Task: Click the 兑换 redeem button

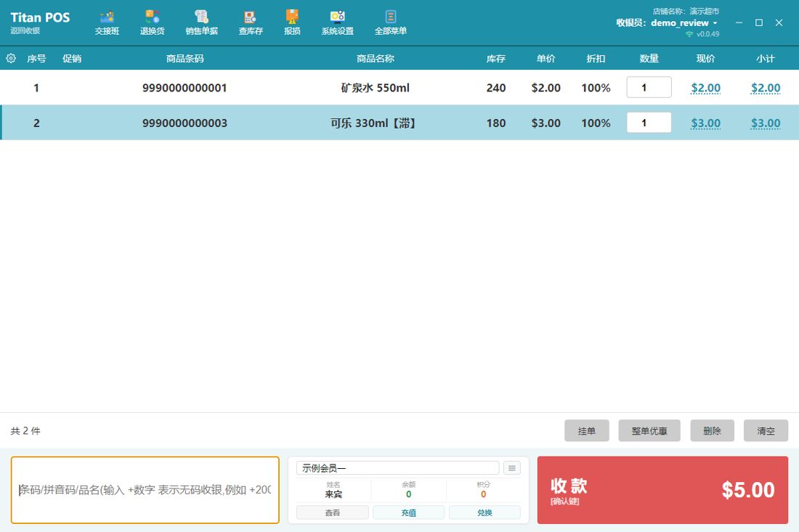Action: (x=484, y=512)
